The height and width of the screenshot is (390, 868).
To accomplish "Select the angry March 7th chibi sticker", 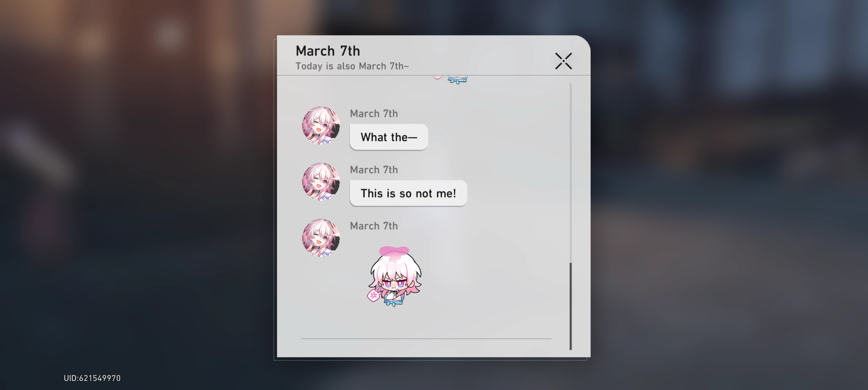I will (x=395, y=276).
